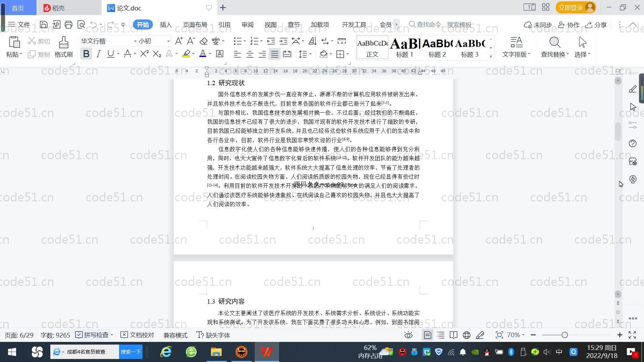This screenshot has height=362, width=644.
Task: Click the Clear Formatting eraser icon
Action: 204,41
